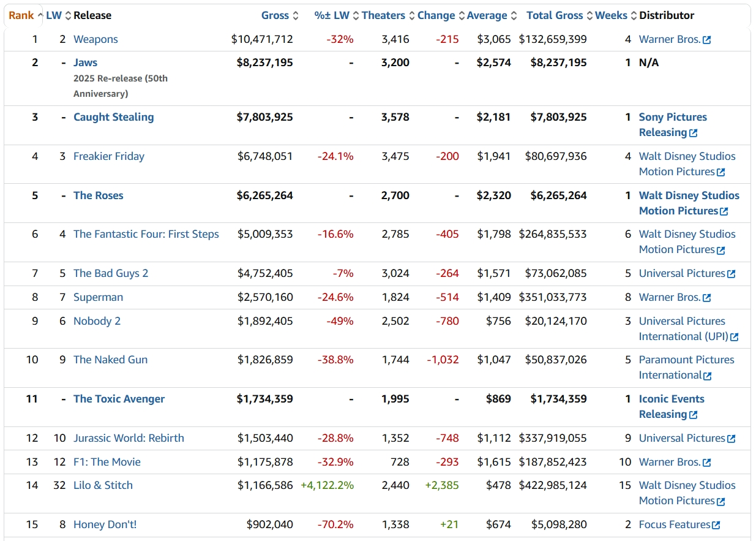This screenshot has width=756, height=541.
Task: Open the Weapons movie link
Action: tap(95, 39)
